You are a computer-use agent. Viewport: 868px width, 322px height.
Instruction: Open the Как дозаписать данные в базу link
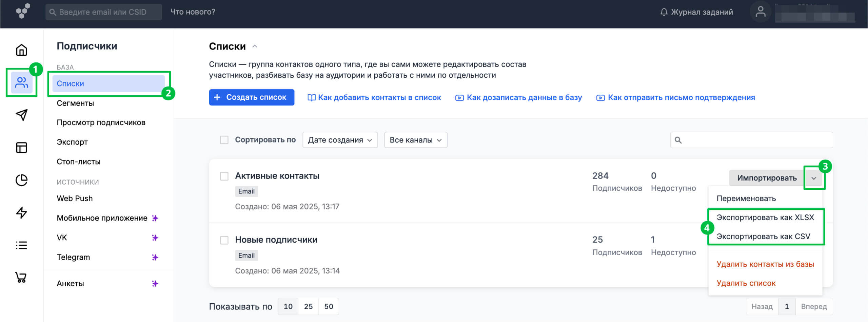coord(524,98)
